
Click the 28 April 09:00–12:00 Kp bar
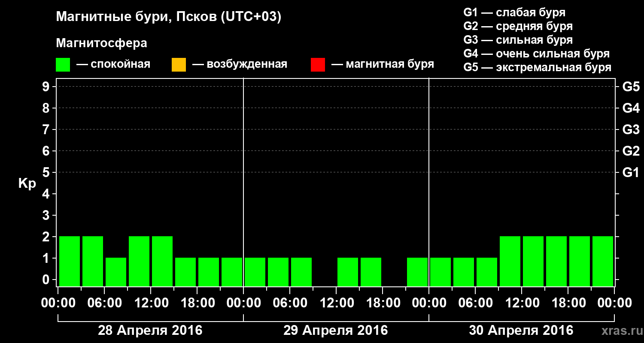[139, 261]
